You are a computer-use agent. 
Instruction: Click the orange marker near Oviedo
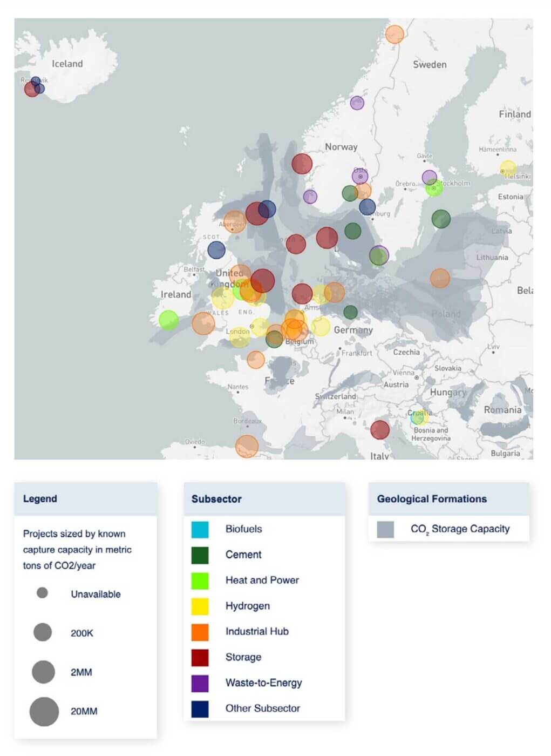click(x=247, y=447)
